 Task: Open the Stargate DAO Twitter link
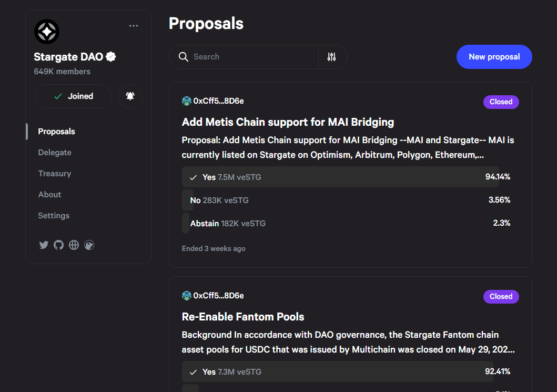tap(44, 245)
